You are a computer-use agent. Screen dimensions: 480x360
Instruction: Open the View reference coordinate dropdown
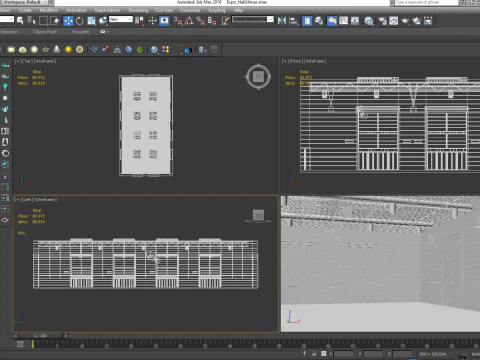[x=121, y=19]
